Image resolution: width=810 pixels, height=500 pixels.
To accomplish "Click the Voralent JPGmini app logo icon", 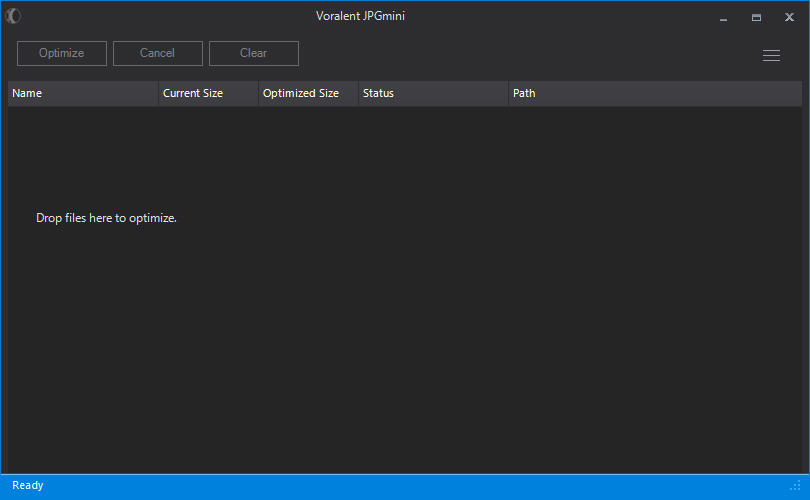I will (x=13, y=16).
